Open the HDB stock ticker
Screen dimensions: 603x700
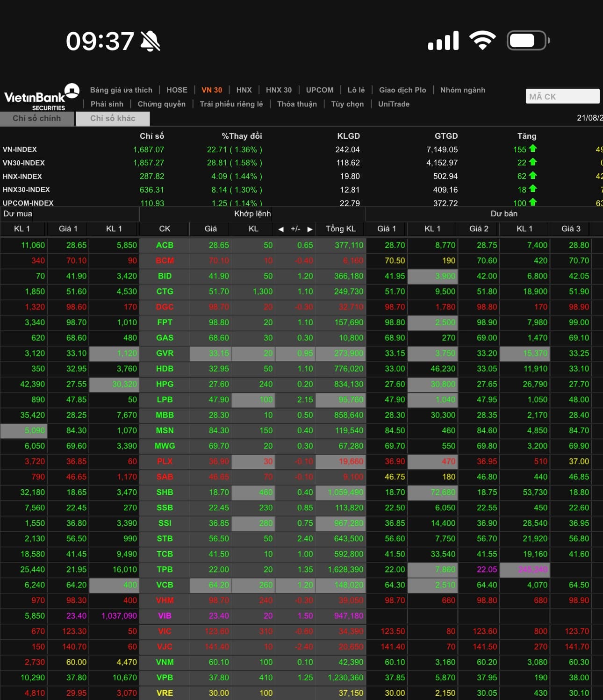pos(165,369)
